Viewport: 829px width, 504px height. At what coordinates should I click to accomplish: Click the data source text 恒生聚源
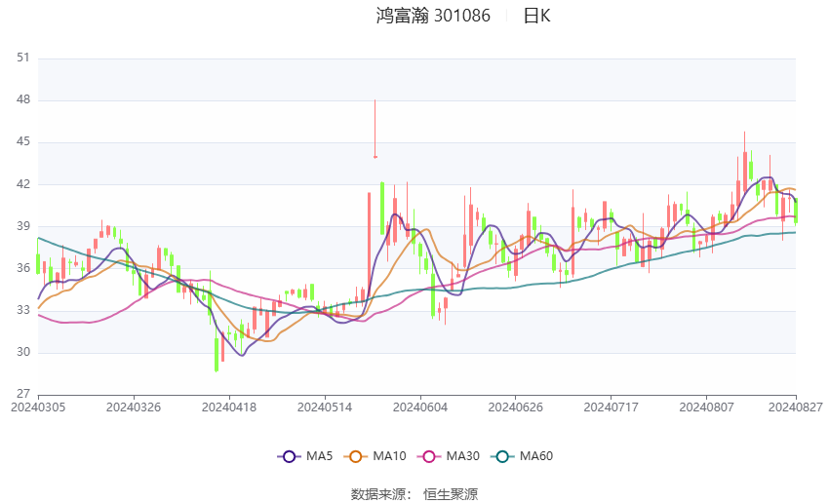[x=451, y=494]
